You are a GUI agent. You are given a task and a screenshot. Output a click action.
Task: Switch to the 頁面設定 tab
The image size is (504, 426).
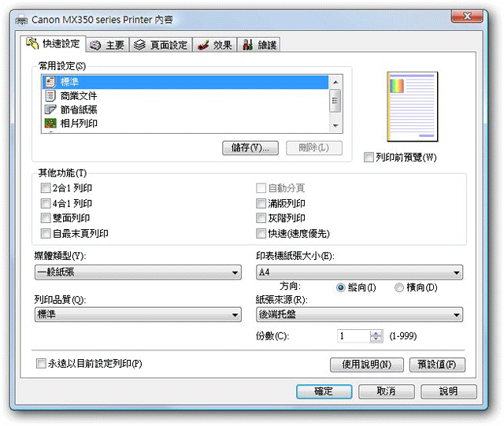[x=161, y=45]
